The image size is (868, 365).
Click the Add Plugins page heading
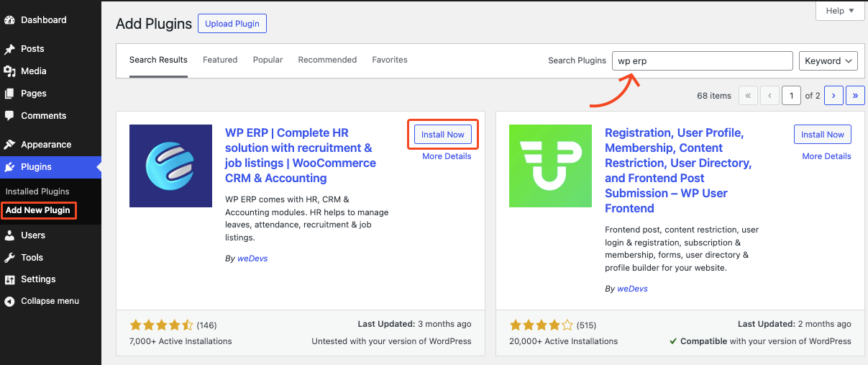click(154, 24)
